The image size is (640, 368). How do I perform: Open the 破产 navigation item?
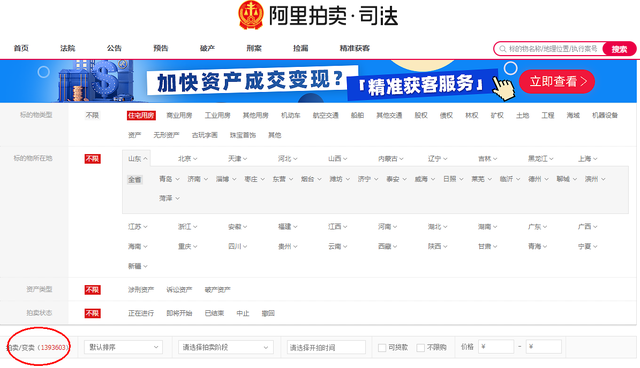(207, 48)
